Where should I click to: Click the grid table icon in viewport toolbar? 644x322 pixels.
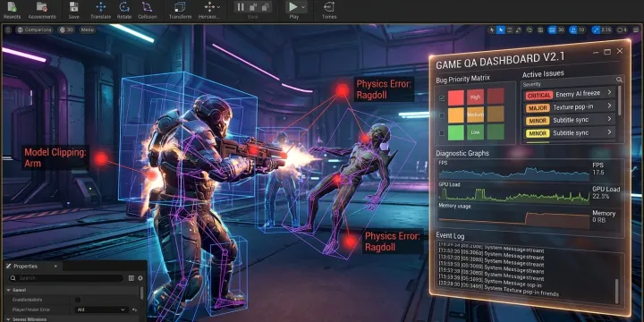(540, 30)
